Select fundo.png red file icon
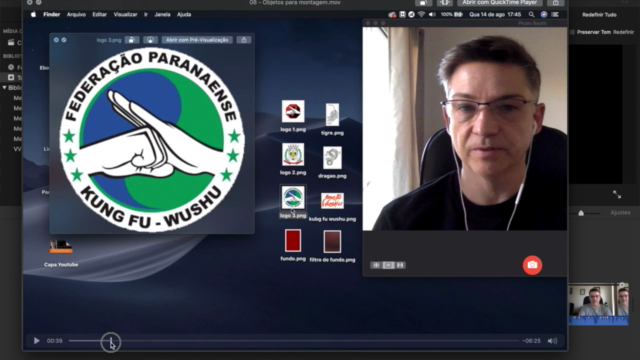 pyautogui.click(x=293, y=240)
